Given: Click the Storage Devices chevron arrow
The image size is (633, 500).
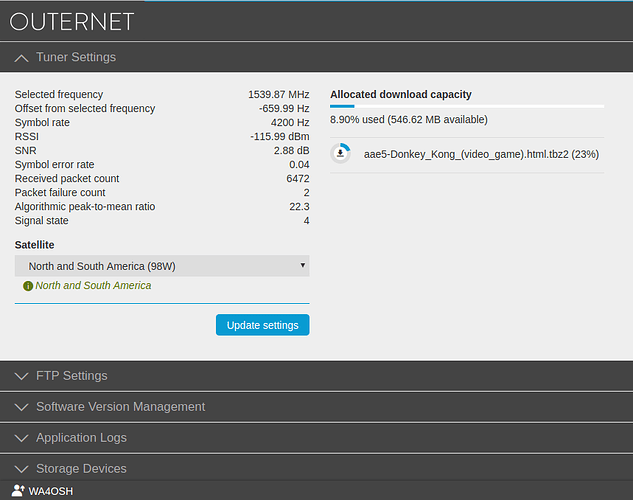Looking at the screenshot, I should click(x=21, y=469).
